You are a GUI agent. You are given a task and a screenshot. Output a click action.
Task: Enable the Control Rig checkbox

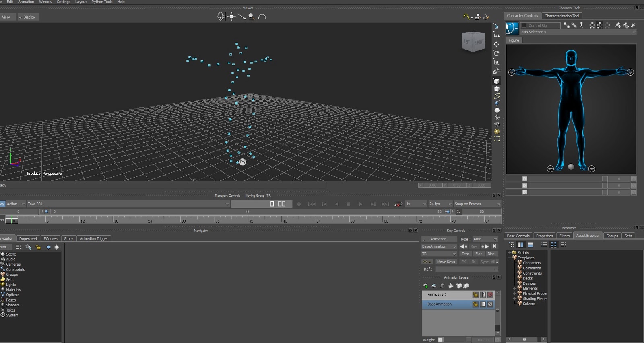click(524, 25)
